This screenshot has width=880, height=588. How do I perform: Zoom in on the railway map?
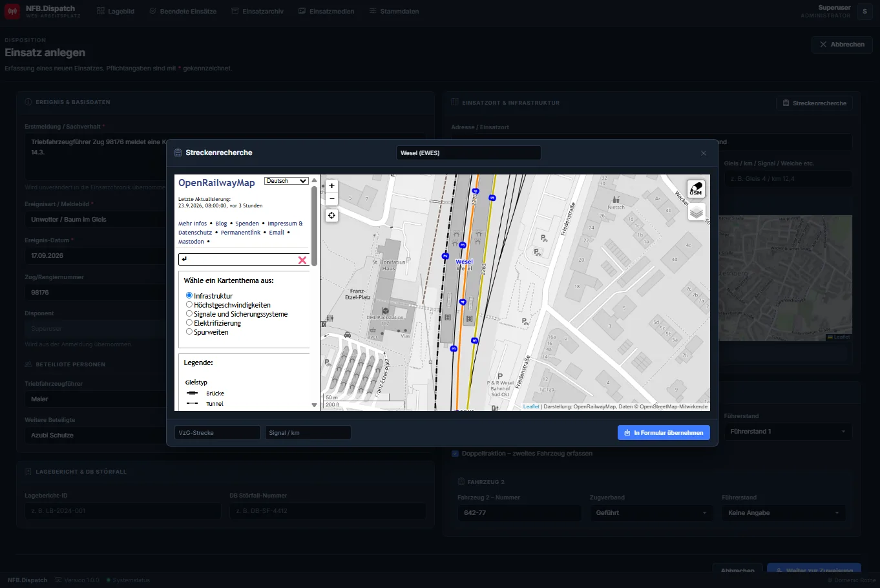pos(331,185)
